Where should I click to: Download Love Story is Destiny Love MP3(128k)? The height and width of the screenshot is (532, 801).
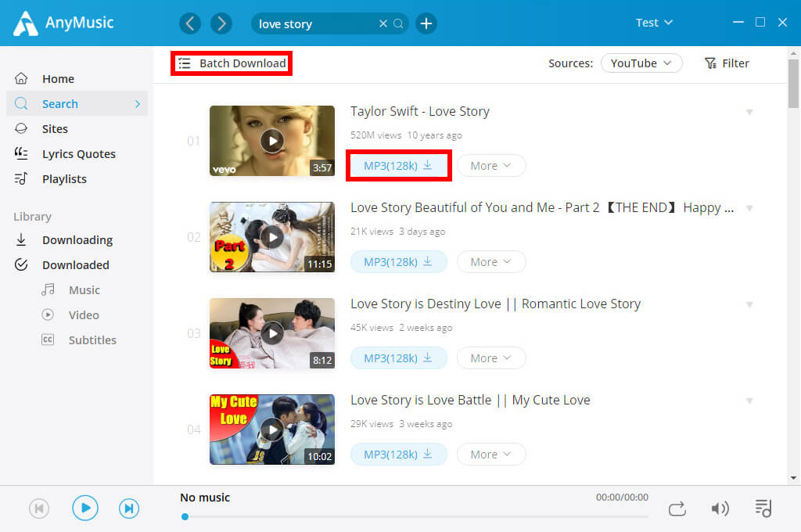pyautogui.click(x=398, y=358)
